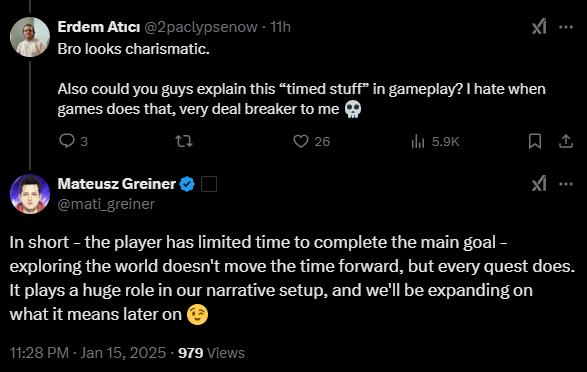Visit Erdem Atıcı's profile name
The height and width of the screenshot is (372, 587).
coord(99,27)
